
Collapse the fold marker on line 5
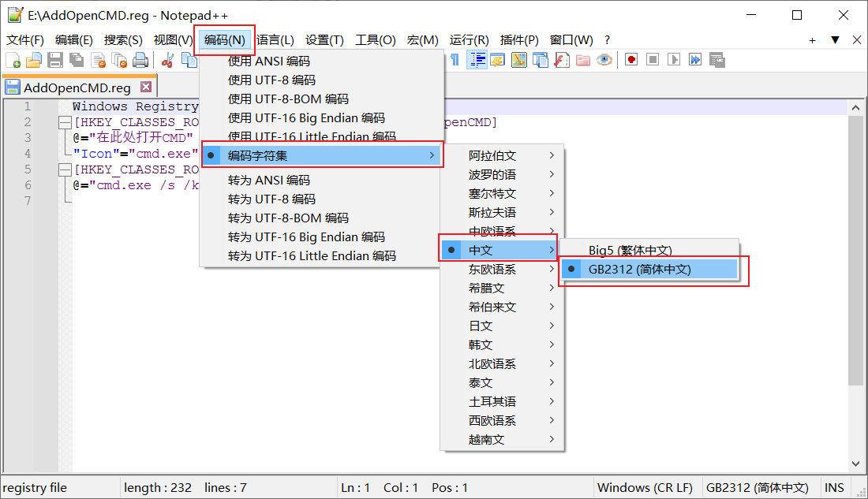pyautogui.click(x=65, y=169)
